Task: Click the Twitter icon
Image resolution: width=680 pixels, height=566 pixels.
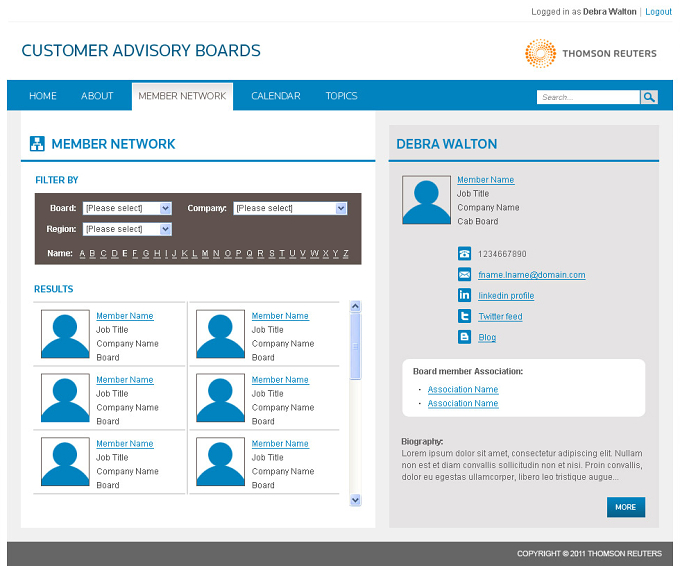Action: coord(464,316)
